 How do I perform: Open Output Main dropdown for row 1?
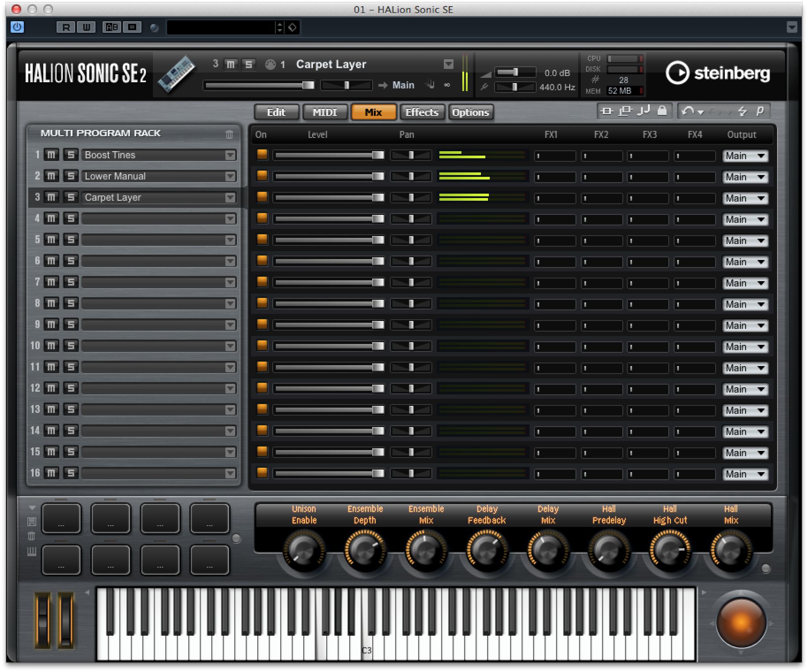[745, 156]
